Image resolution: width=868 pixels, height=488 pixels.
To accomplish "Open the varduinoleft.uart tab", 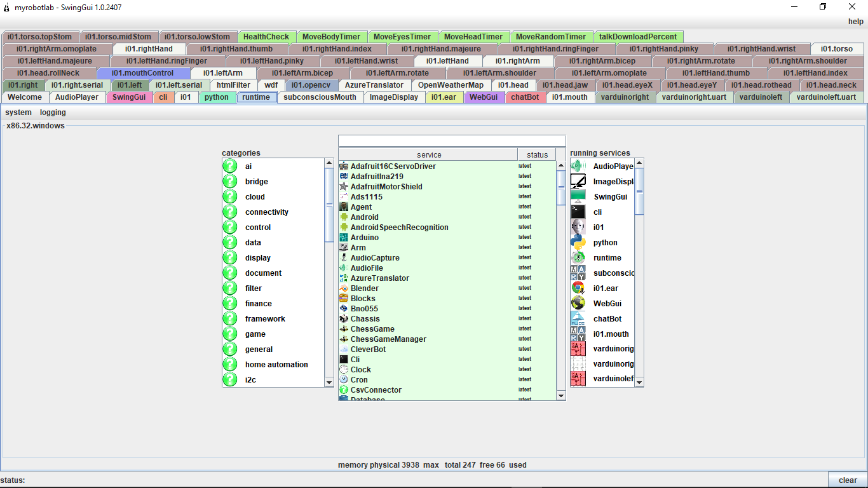I will pyautogui.click(x=827, y=97).
